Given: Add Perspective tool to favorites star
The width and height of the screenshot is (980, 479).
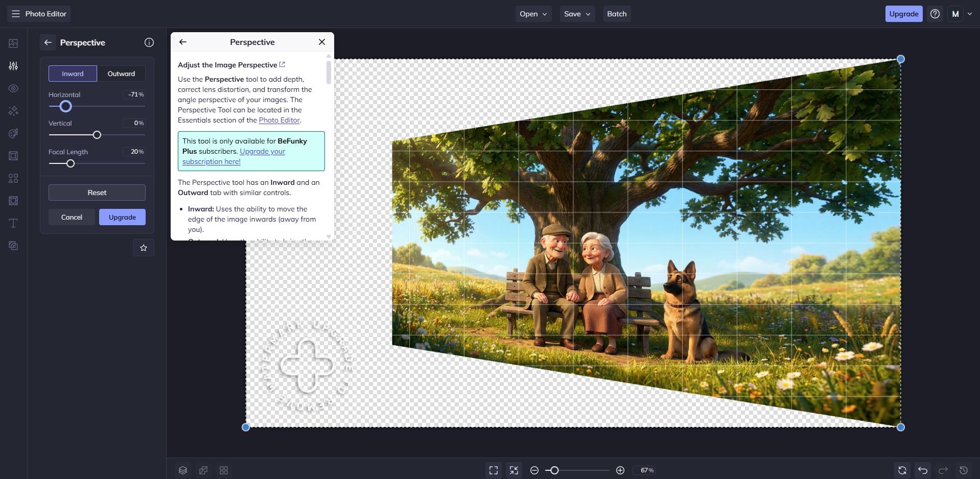Looking at the screenshot, I should tap(144, 248).
